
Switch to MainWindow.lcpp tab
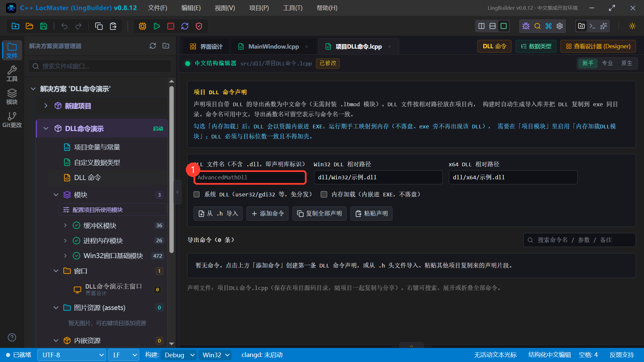tap(273, 47)
